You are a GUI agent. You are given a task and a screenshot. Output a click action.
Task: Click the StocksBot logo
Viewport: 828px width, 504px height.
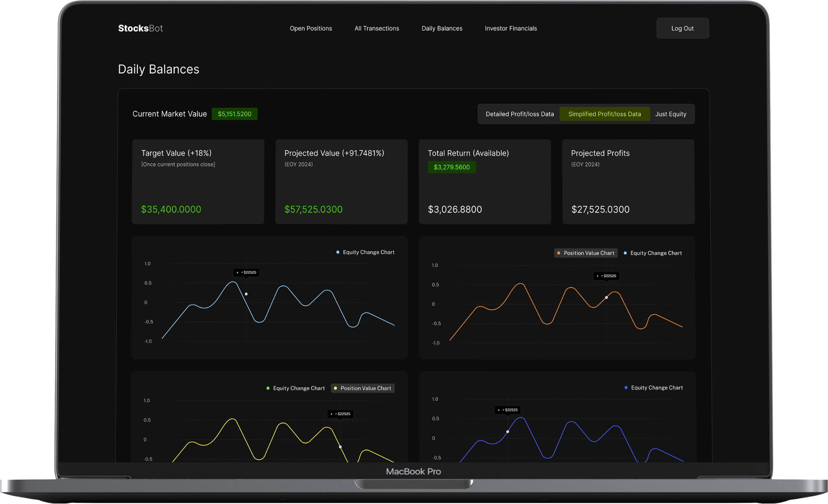pos(140,28)
